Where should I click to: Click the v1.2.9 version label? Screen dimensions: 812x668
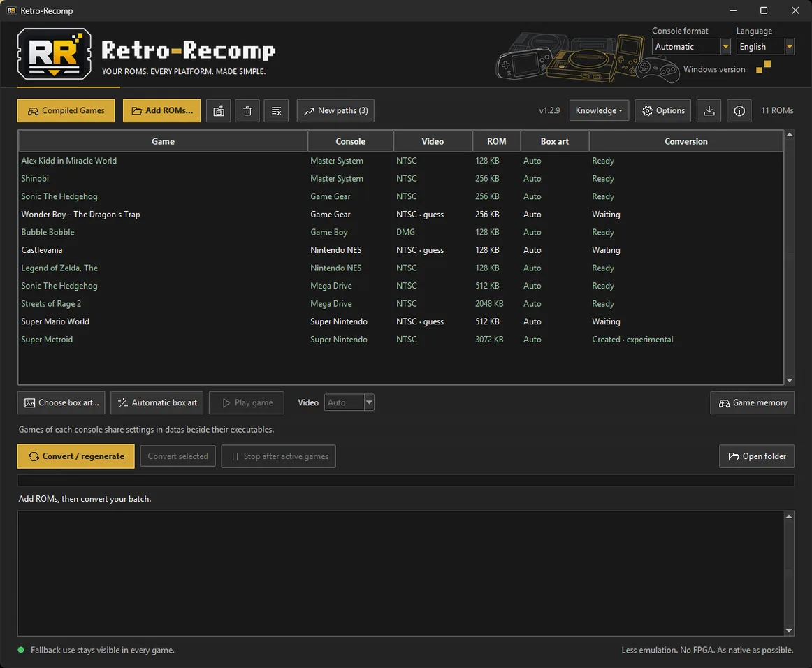coord(549,111)
